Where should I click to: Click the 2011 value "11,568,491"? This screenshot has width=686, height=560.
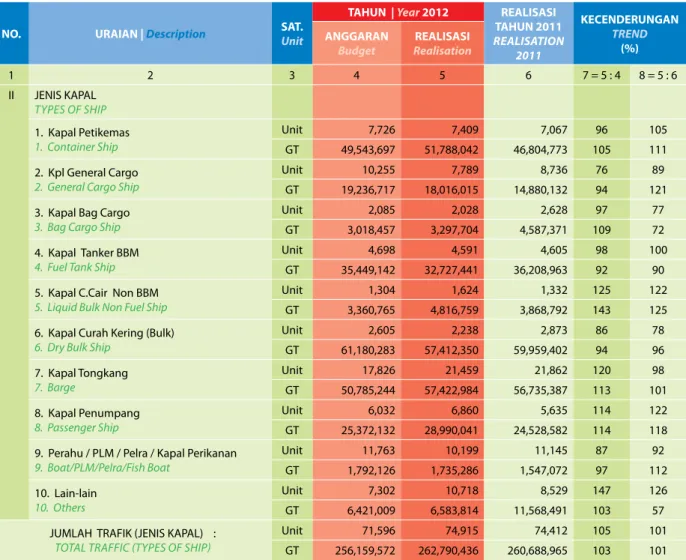(540, 511)
